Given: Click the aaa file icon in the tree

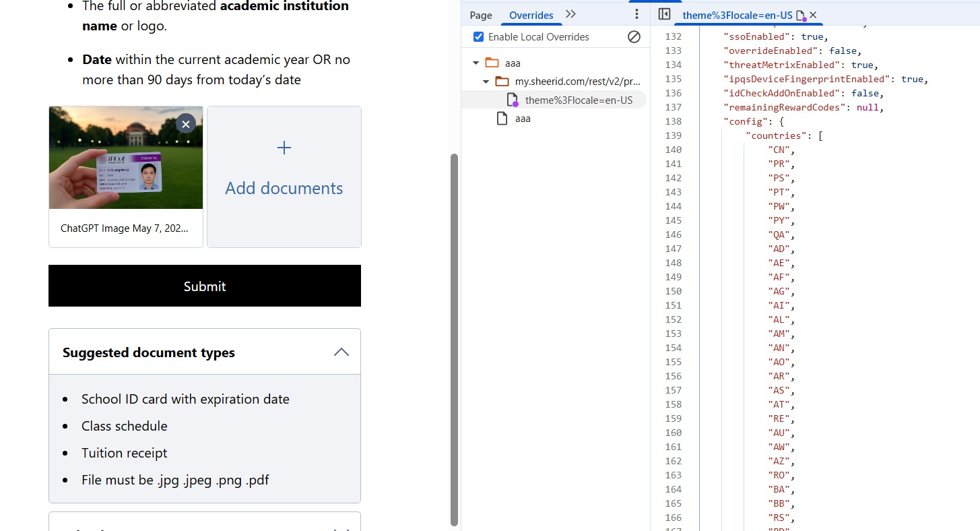Looking at the screenshot, I should coord(502,119).
